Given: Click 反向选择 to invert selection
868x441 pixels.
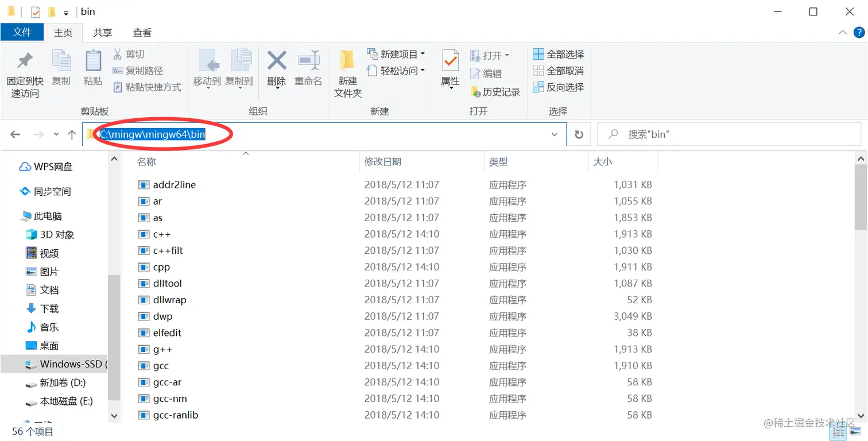Looking at the screenshot, I should 557,87.
